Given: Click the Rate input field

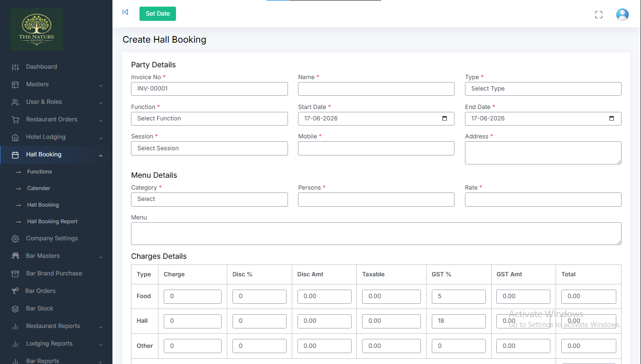Looking at the screenshot, I should pyautogui.click(x=543, y=200).
